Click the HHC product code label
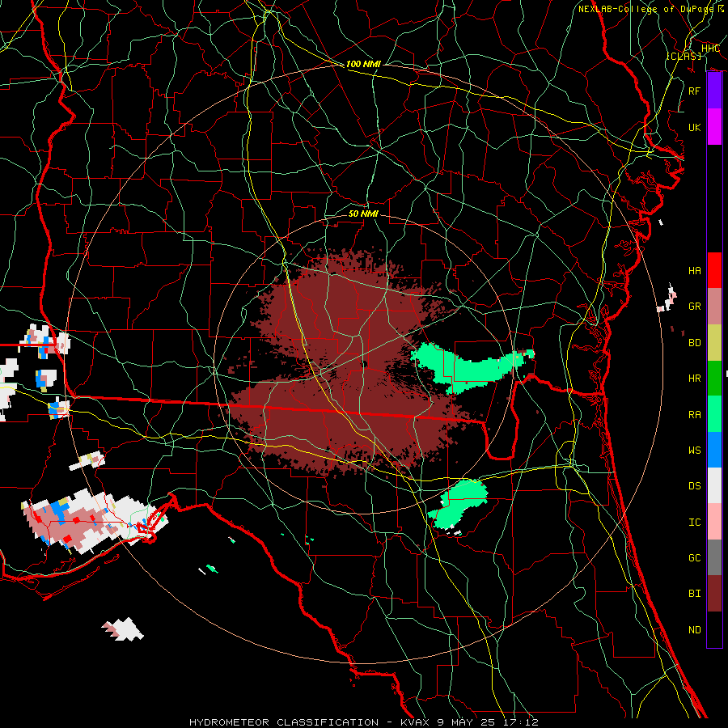Viewport: 728px width, 728px height. pos(711,48)
